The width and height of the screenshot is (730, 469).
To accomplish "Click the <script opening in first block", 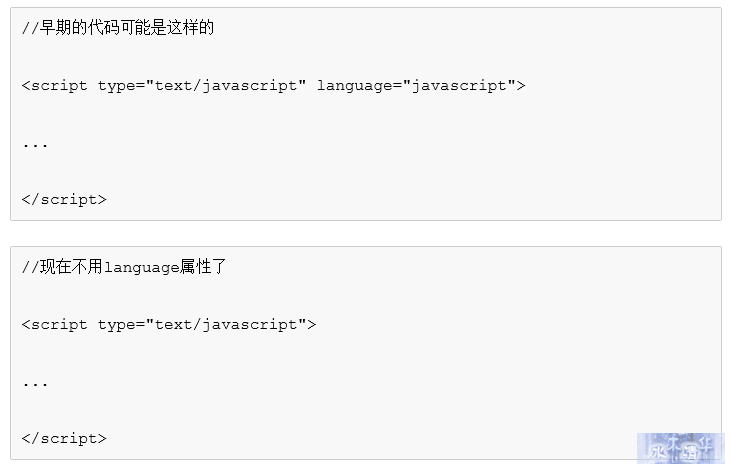I will (54, 86).
